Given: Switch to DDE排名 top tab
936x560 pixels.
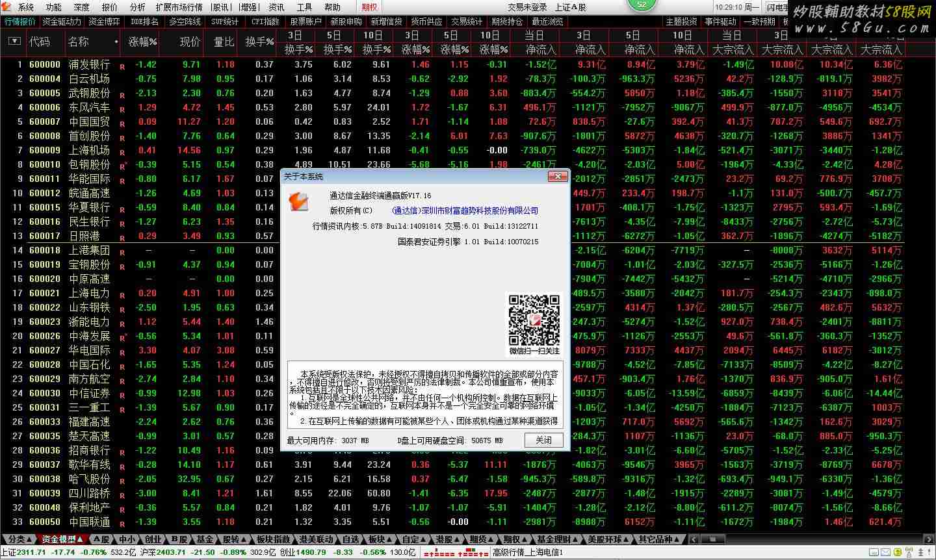Looking at the screenshot, I should click(x=144, y=21).
